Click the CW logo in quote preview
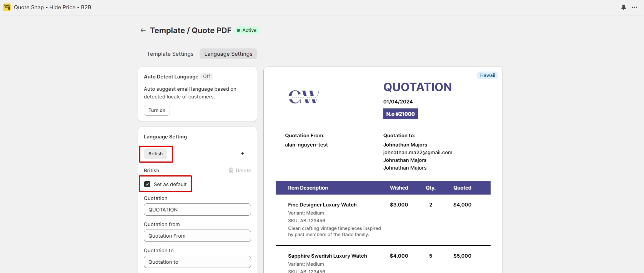The height and width of the screenshot is (273, 644). click(304, 97)
